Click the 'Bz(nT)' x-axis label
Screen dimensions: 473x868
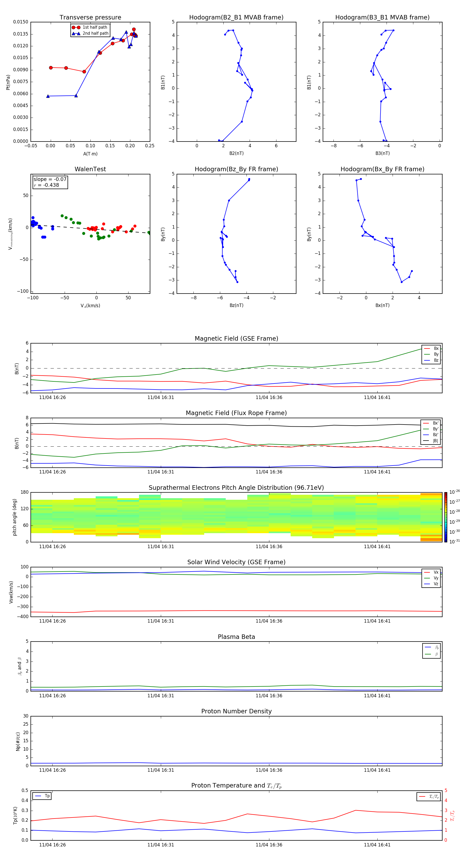coord(236,305)
